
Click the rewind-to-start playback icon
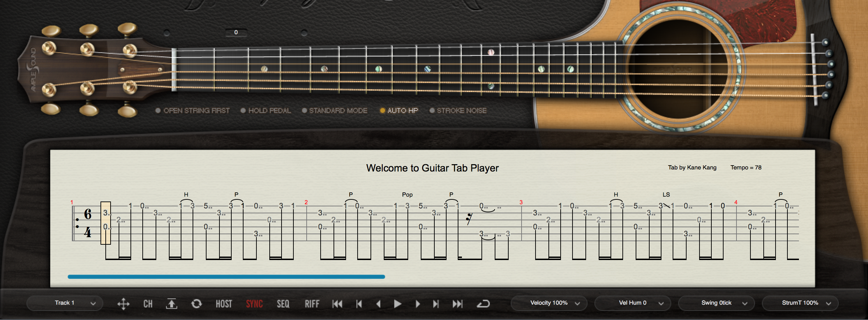click(337, 304)
